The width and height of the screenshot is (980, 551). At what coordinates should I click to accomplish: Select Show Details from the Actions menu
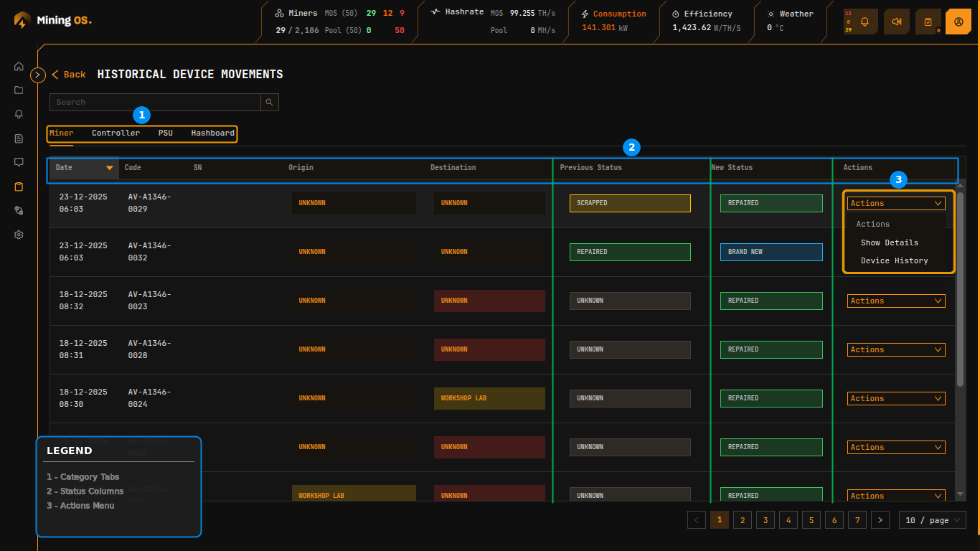[x=889, y=242]
